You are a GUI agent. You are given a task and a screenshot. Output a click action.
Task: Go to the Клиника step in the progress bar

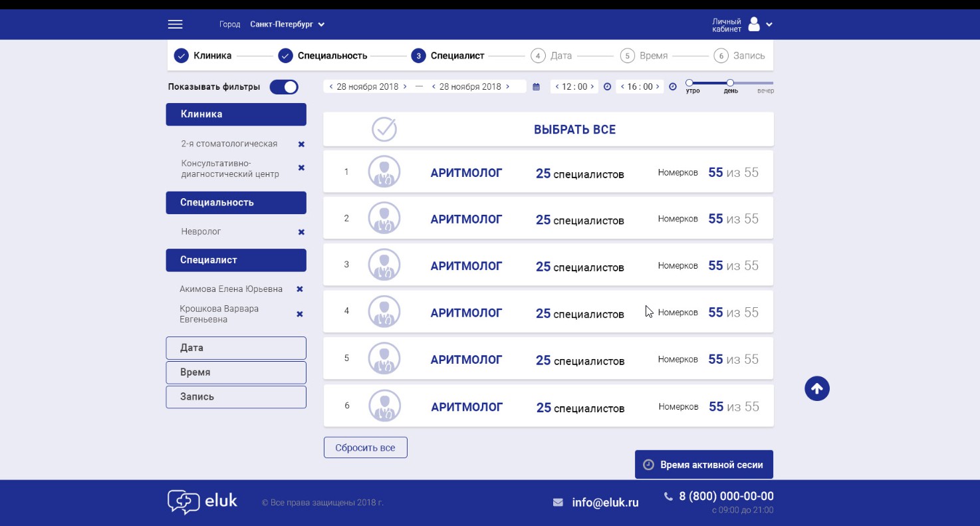pyautogui.click(x=203, y=56)
